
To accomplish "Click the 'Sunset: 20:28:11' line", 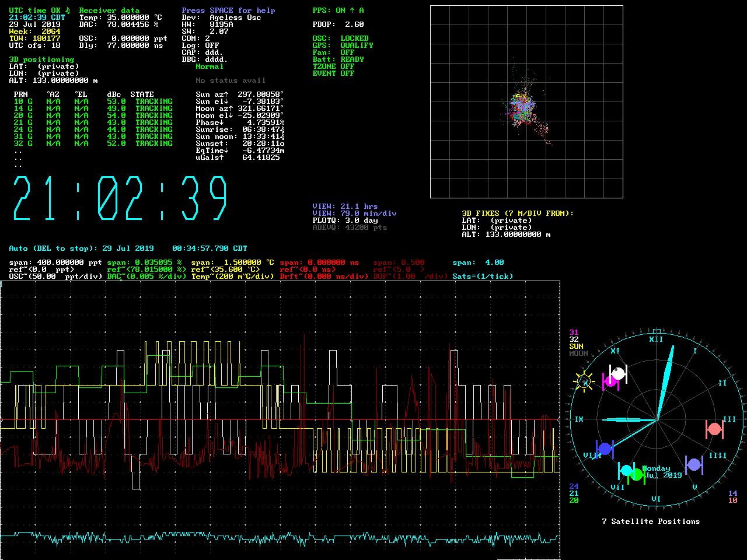I will coord(240,143).
